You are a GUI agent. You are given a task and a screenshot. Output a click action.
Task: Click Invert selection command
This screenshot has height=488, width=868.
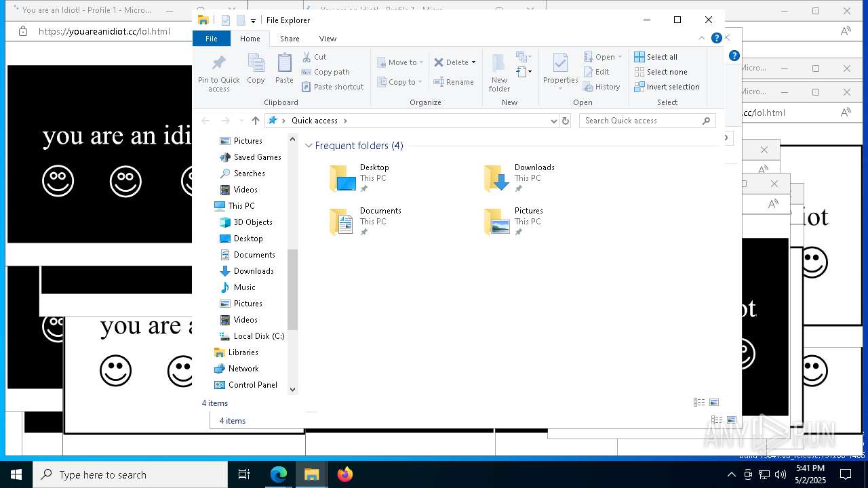coord(667,87)
